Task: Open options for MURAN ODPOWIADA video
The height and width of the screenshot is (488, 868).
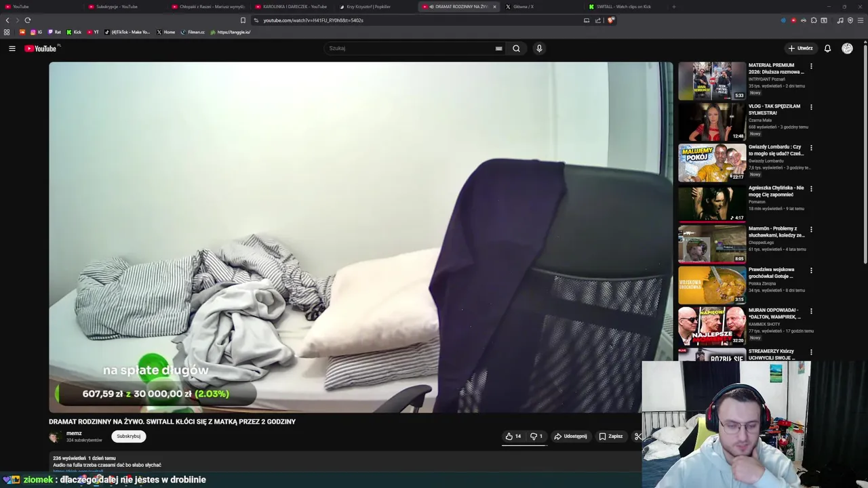Action: tap(811, 311)
